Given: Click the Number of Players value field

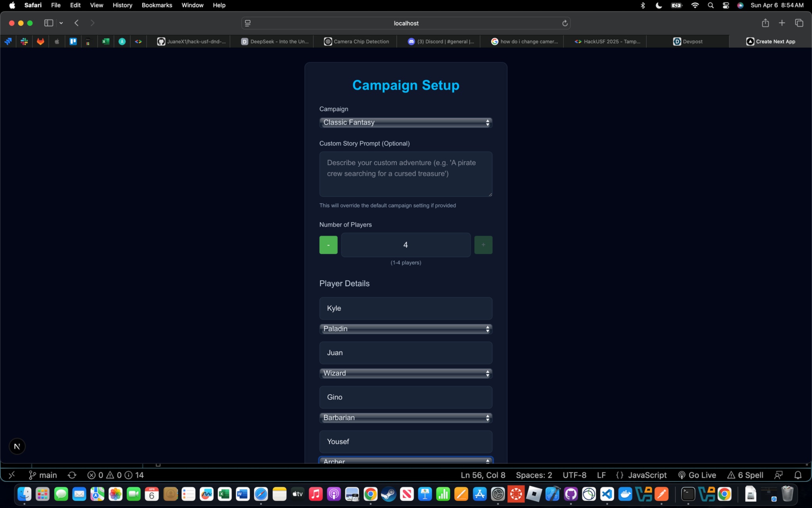Looking at the screenshot, I should 406,245.
